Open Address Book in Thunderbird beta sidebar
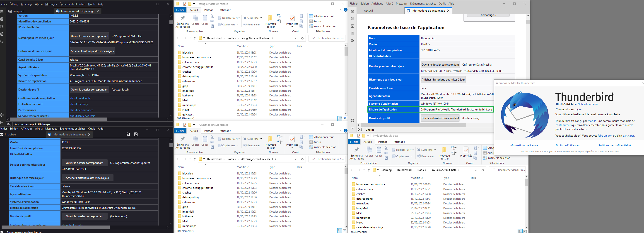The width and height of the screenshot is (644, 233). tap(352, 19)
